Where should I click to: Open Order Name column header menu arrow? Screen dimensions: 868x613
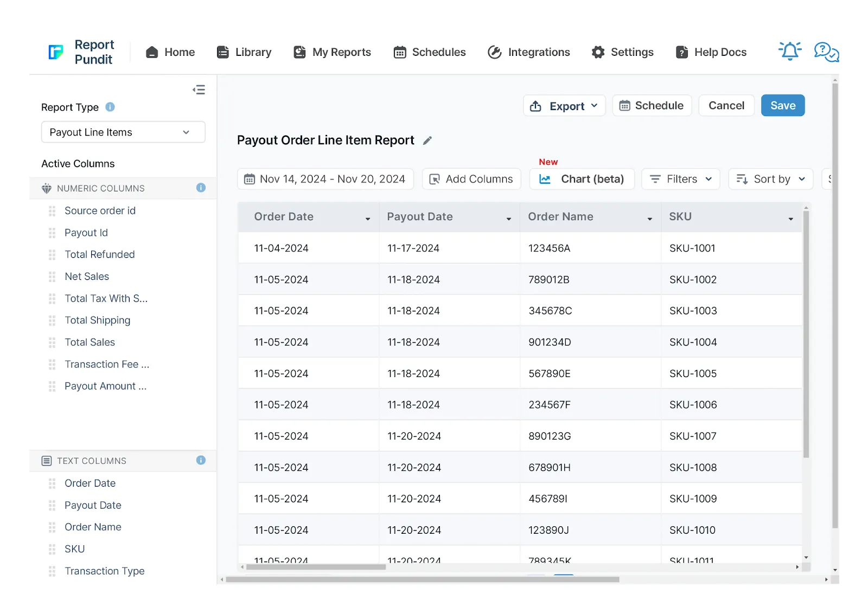(x=650, y=219)
